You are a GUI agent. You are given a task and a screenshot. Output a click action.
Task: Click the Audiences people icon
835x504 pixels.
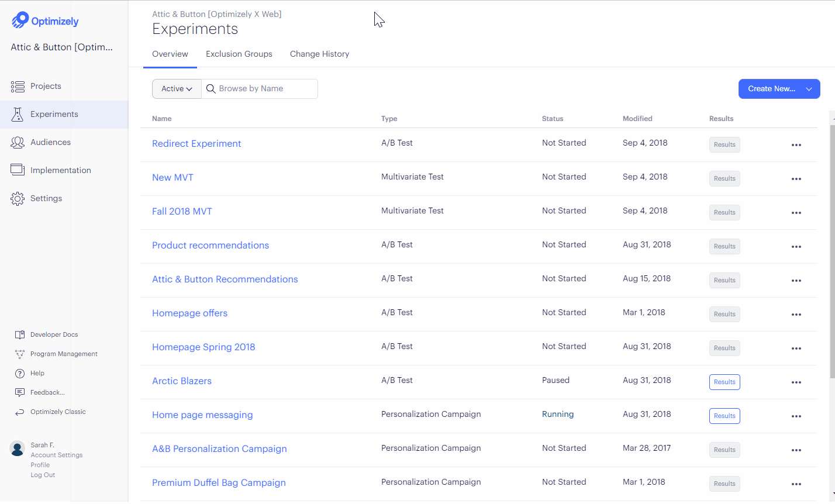pos(18,142)
